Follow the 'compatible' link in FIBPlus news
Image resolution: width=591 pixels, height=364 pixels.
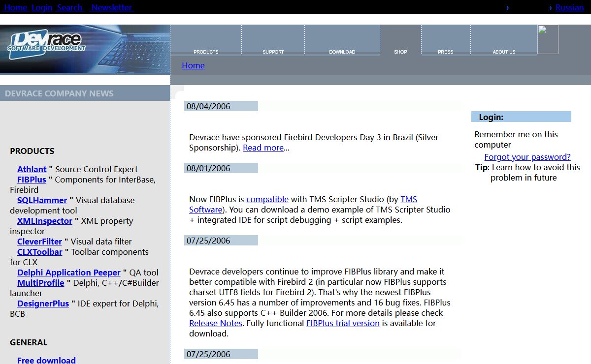(267, 199)
